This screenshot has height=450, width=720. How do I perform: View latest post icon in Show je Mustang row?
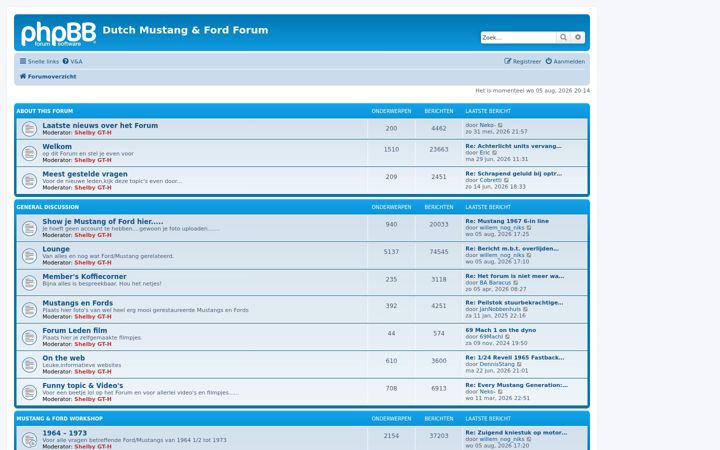tap(529, 228)
